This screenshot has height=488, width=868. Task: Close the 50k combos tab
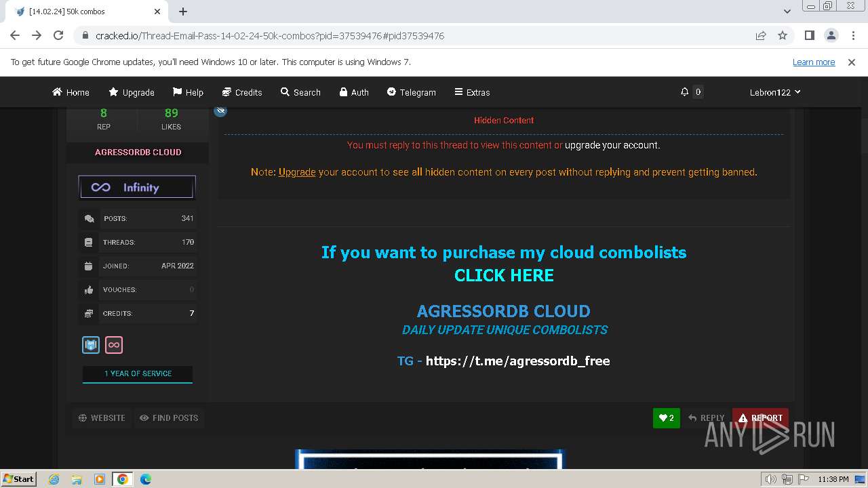pos(157,12)
